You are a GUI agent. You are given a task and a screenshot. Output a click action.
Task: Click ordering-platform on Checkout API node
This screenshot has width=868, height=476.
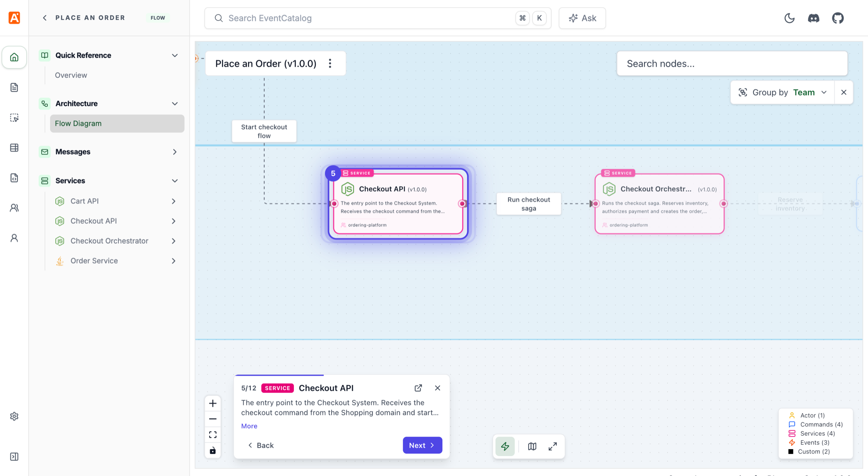click(367, 225)
